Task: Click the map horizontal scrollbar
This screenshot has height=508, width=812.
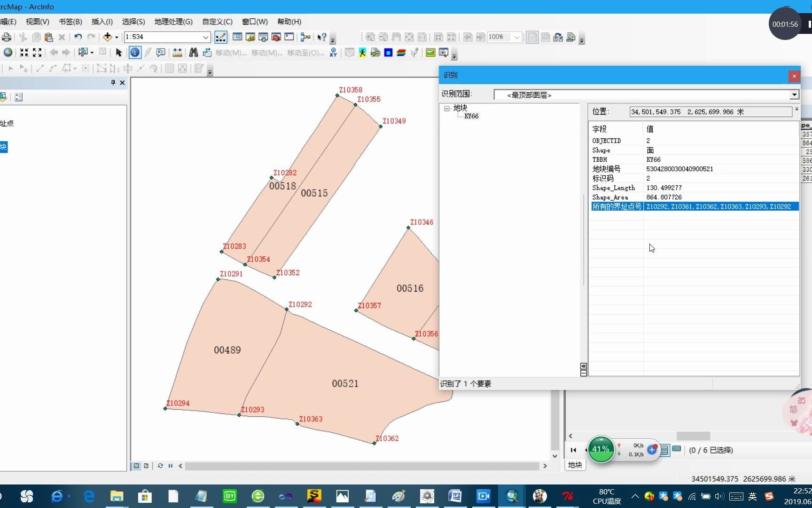Action: coord(362,466)
